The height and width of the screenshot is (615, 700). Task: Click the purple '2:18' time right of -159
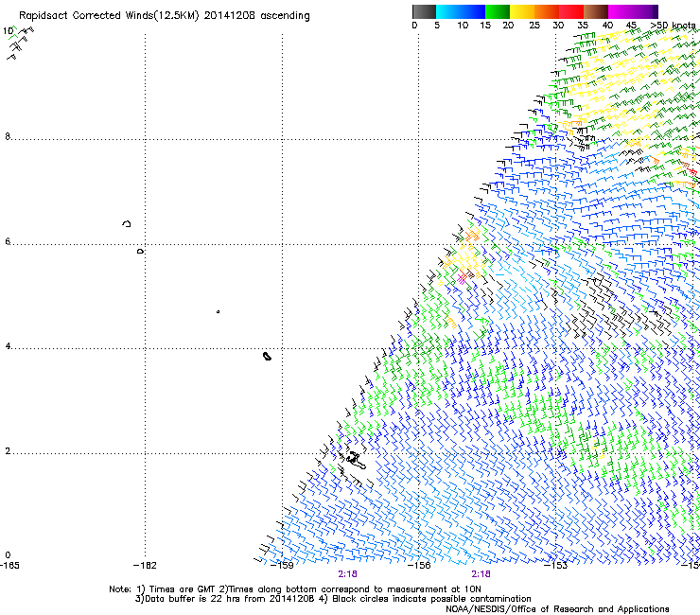coord(347,574)
